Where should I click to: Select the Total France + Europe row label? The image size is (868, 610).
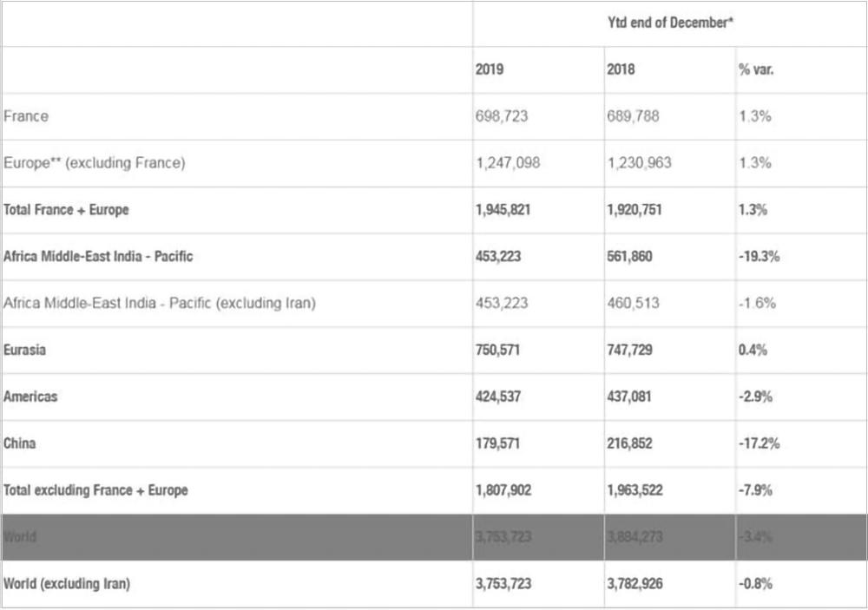click(66, 210)
